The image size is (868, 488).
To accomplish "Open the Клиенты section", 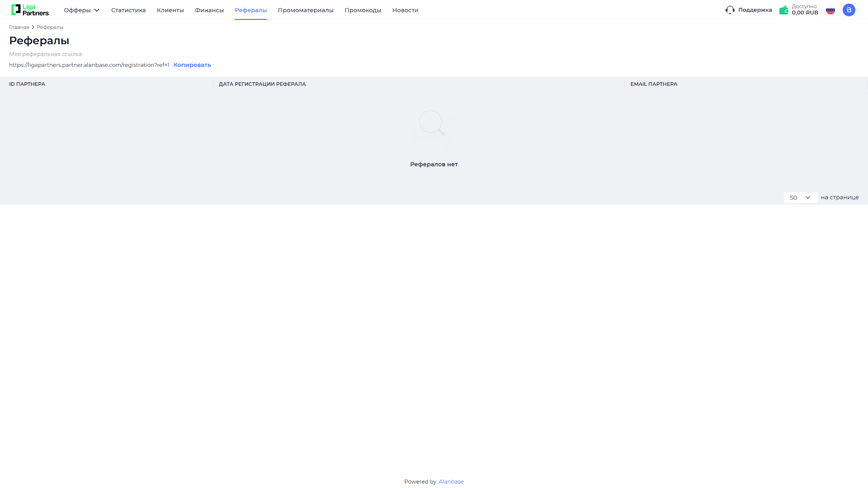I will [170, 10].
